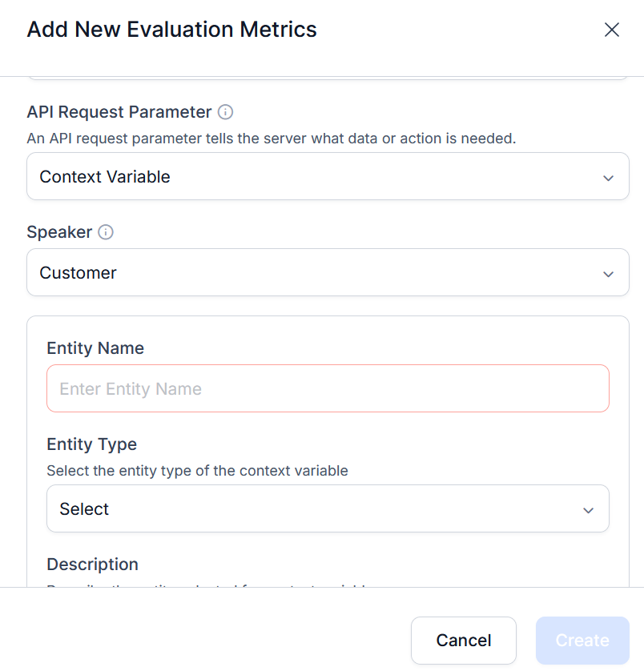This screenshot has width=644, height=671.
Task: Click the Create button
Action: click(582, 641)
